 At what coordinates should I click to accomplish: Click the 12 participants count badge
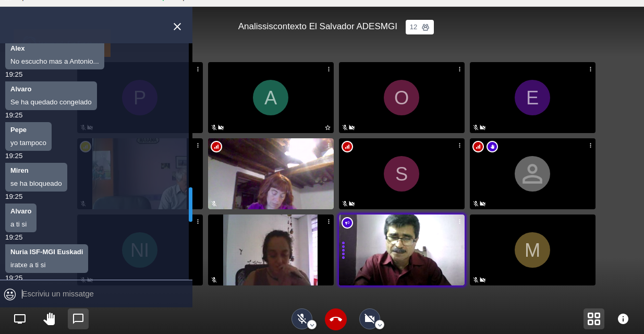click(419, 27)
